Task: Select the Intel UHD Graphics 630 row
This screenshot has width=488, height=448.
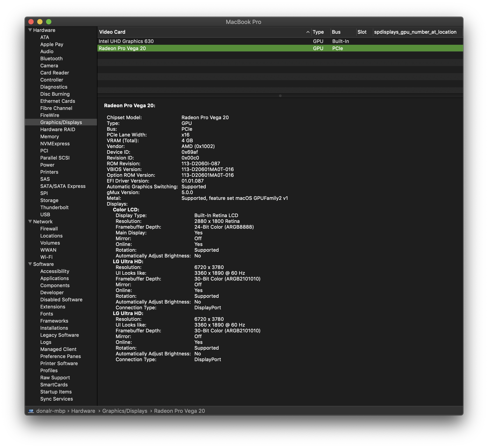Action: tap(126, 41)
